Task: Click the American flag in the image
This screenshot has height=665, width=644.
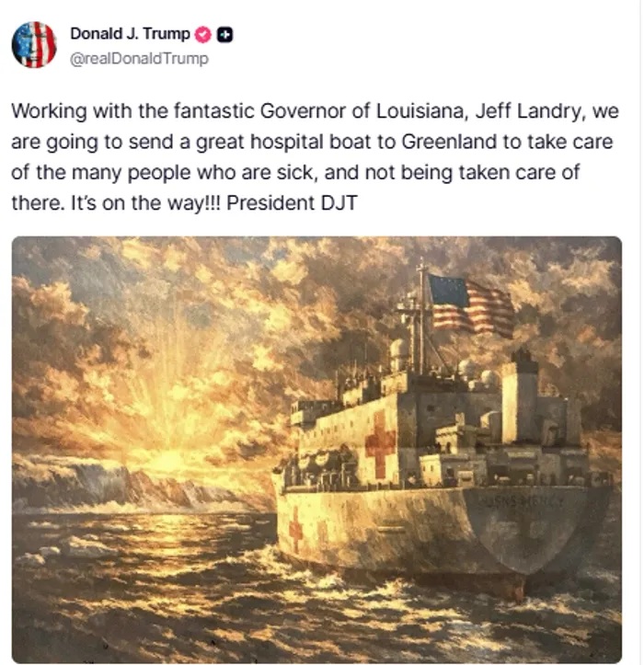Action: click(x=470, y=305)
